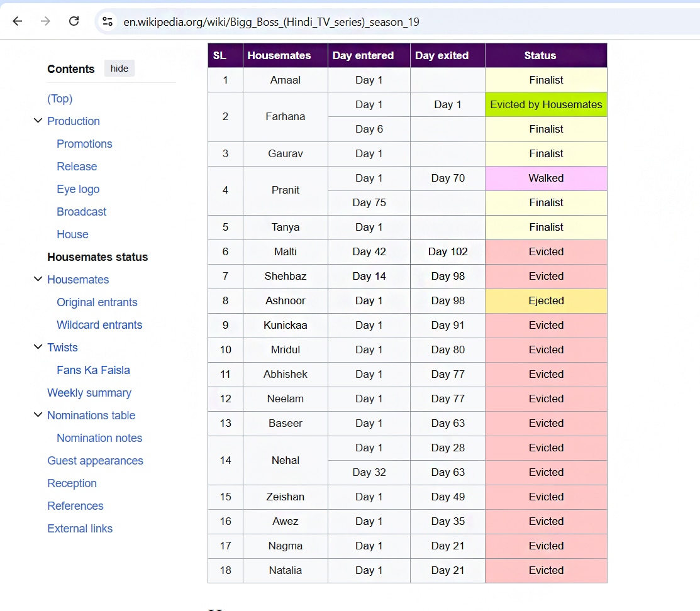
Task: Select the Housemates status contents entry
Action: (97, 257)
